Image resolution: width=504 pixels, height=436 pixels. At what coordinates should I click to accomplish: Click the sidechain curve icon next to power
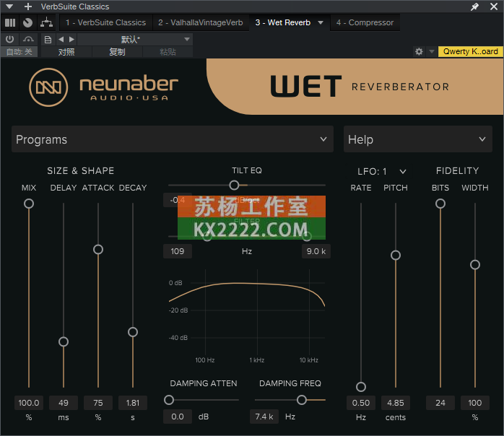[28, 39]
